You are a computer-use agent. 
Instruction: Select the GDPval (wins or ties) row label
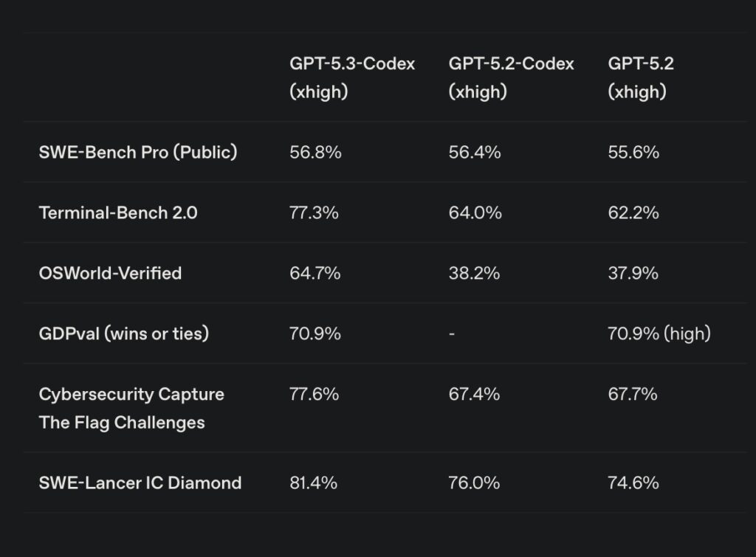coord(124,333)
